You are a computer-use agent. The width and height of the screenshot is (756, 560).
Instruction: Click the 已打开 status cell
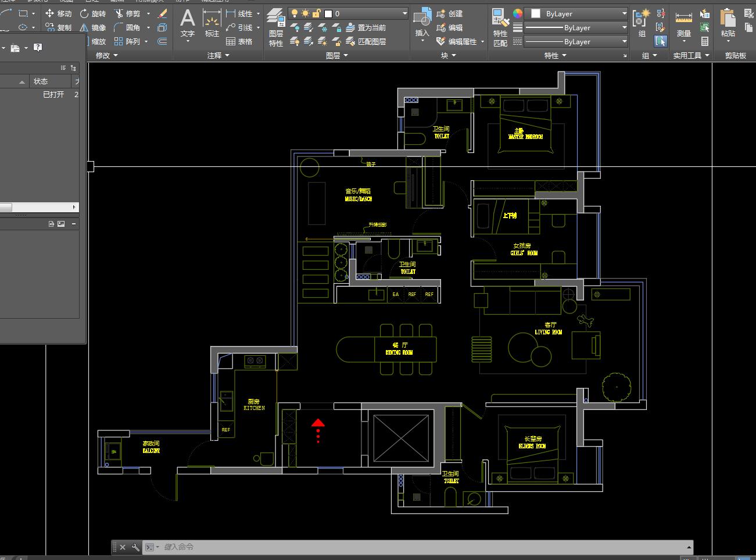(53, 94)
